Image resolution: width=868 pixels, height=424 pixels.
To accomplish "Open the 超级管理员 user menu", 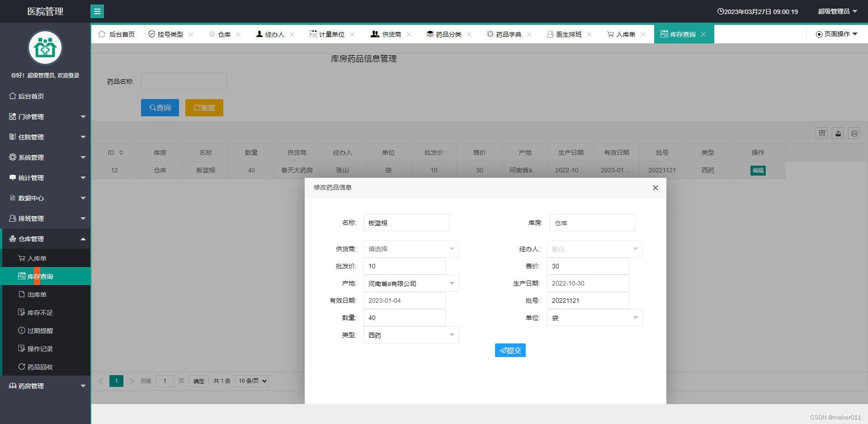I will click(x=838, y=11).
